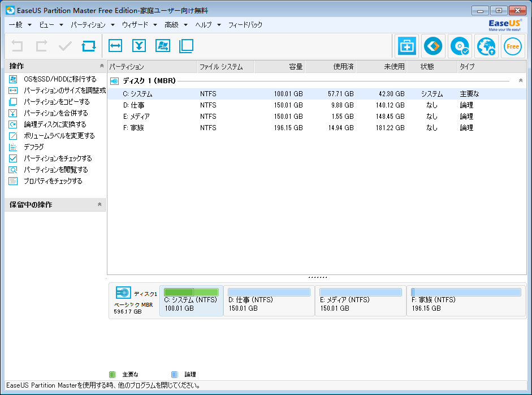Open the globe upgrade icon

(486, 46)
